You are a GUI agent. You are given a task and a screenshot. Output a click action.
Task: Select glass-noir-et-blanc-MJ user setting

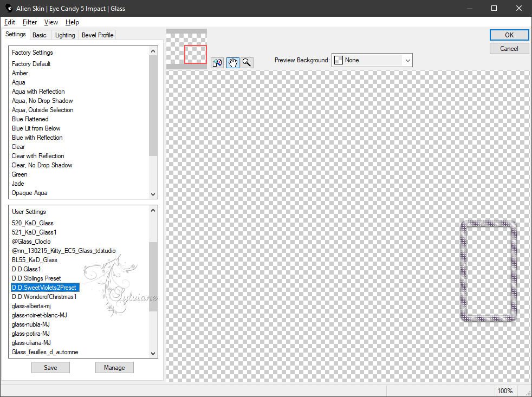40,315
